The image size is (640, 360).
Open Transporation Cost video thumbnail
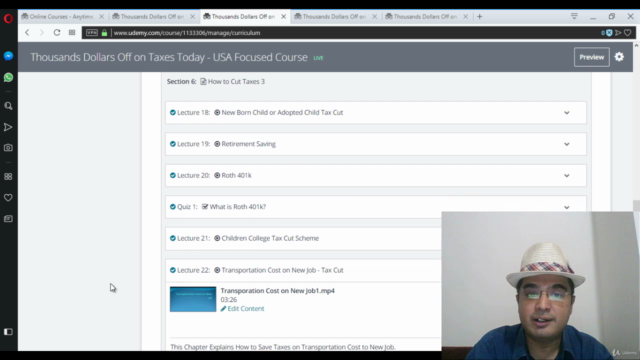193,299
